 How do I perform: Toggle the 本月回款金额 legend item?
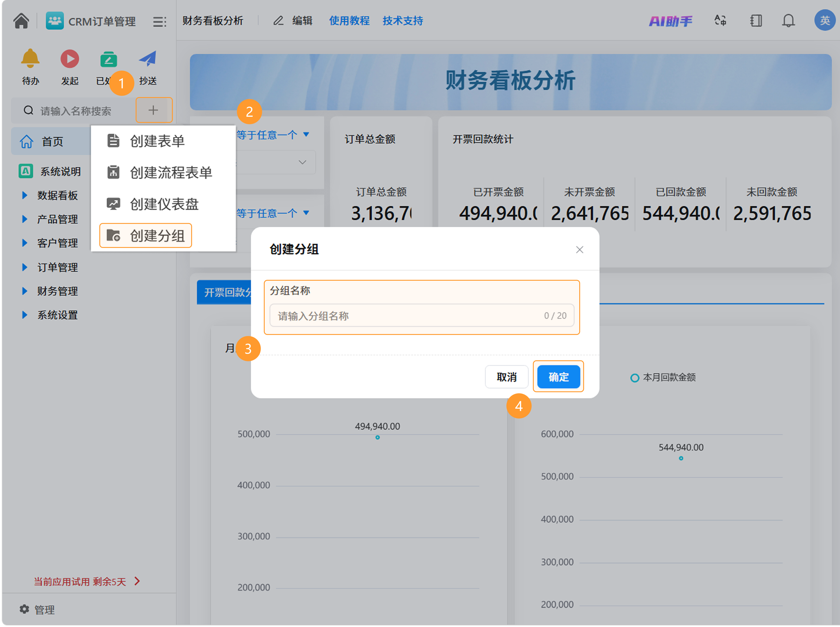[663, 378]
